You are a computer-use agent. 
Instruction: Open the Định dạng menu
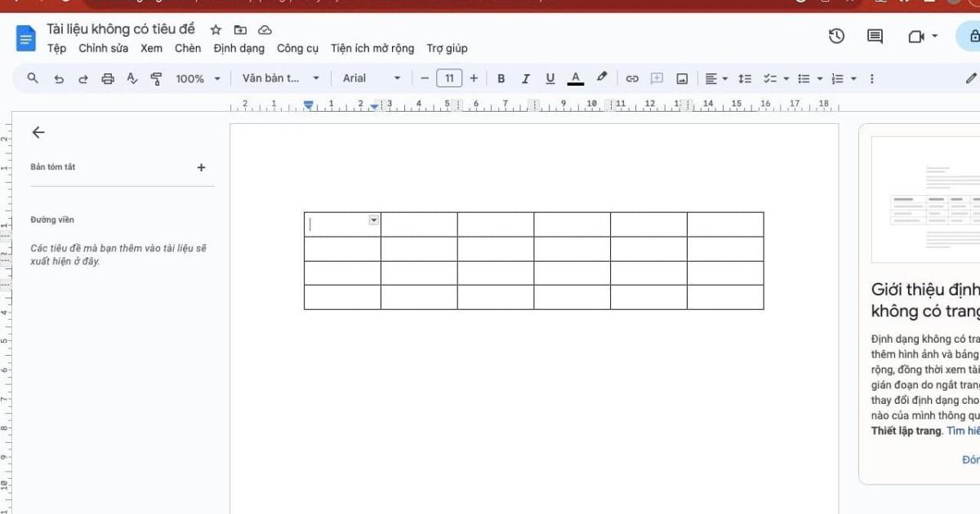pos(239,48)
